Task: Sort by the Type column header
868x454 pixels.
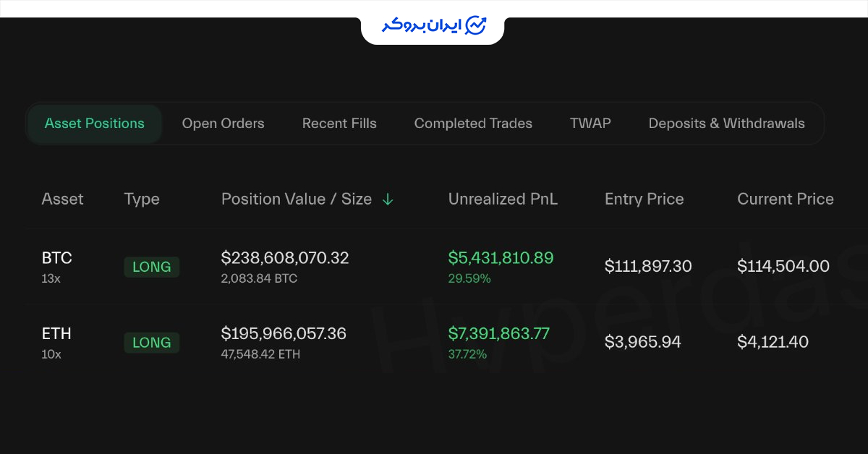Action: point(142,200)
